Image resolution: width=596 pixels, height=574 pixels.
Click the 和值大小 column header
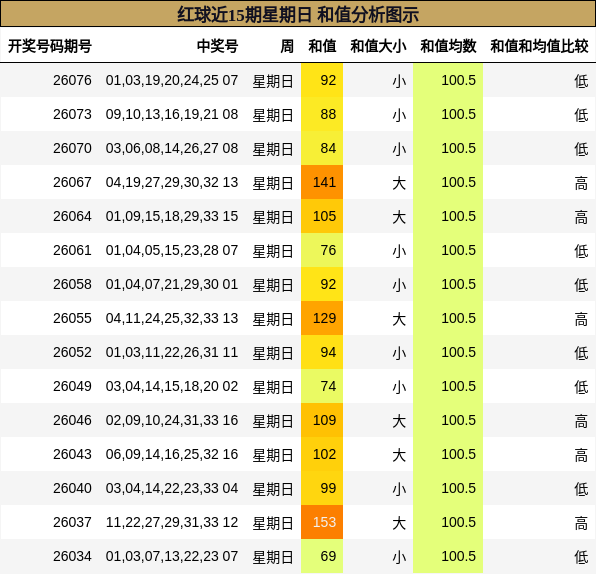378,46
